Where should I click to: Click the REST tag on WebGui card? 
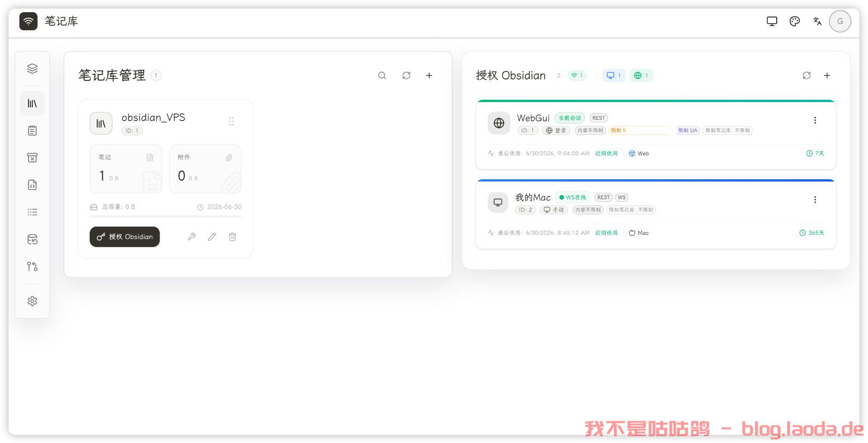coord(599,118)
